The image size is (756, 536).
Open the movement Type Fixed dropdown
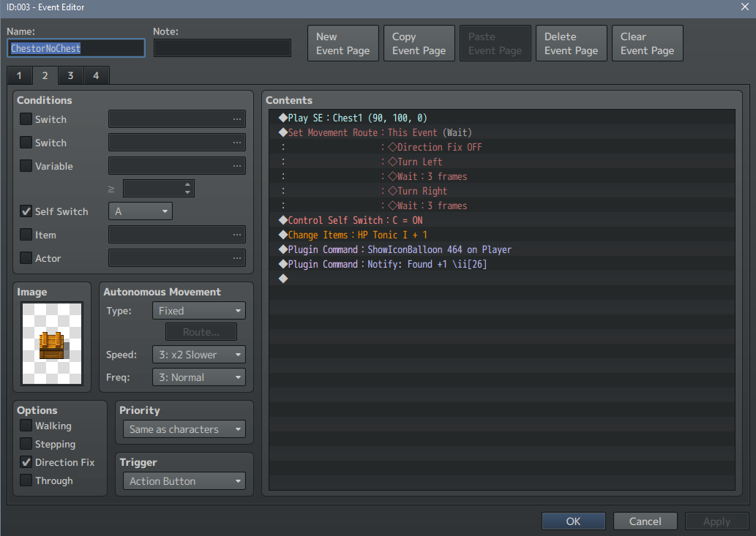point(199,311)
